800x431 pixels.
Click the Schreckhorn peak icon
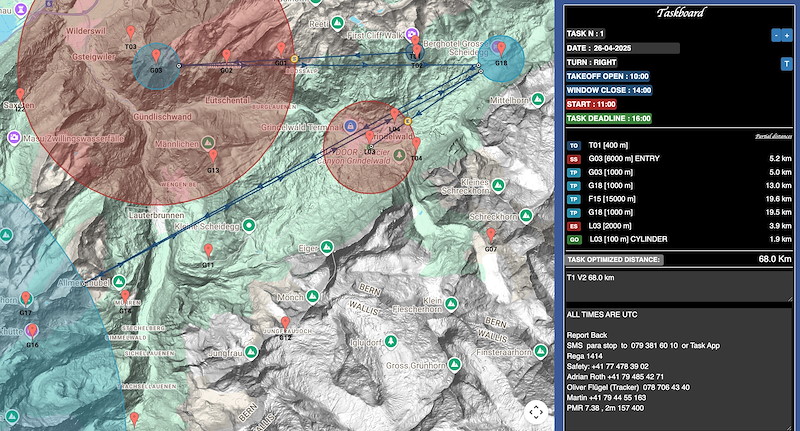[526, 216]
